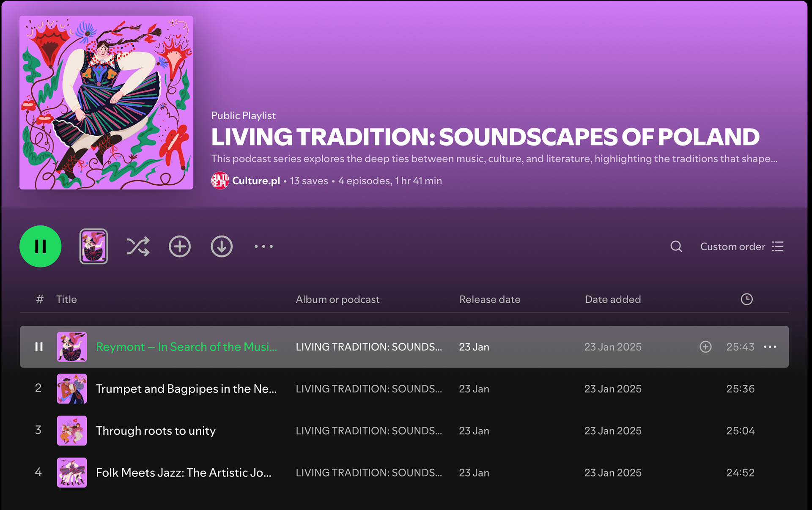Click the 13 saves count
This screenshot has width=812, height=510.
309,181
